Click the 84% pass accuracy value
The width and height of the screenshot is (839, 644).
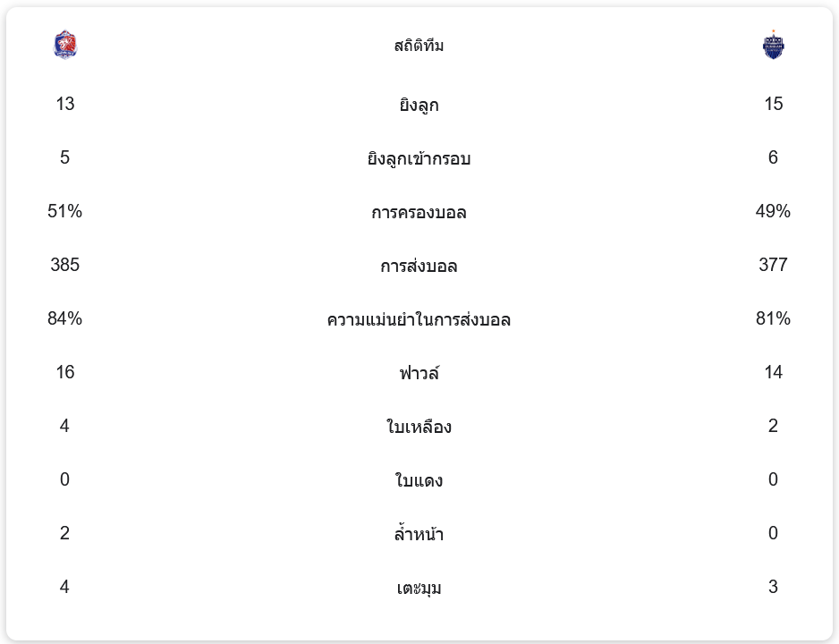click(65, 318)
